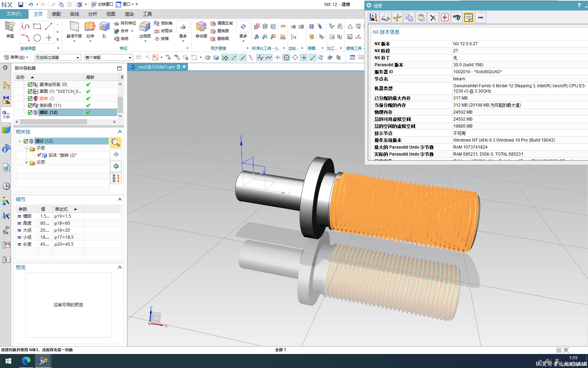
Task: Expand the 父项 folder in dependencies
Action: coord(26,162)
